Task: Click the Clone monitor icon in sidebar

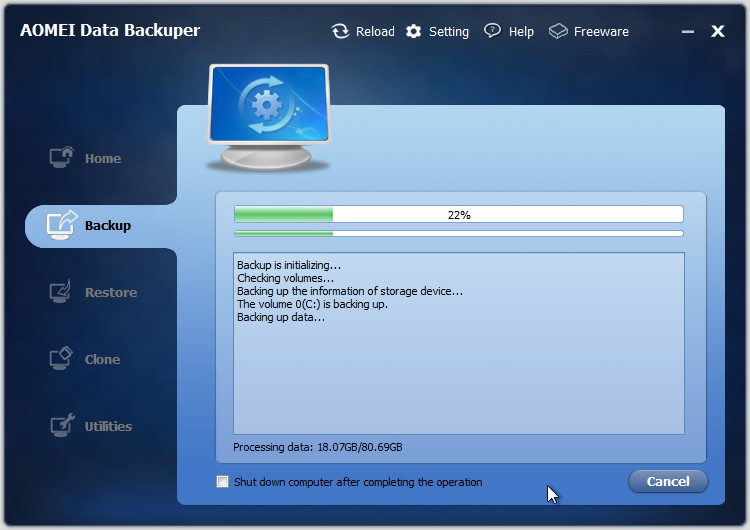Action: (61, 358)
